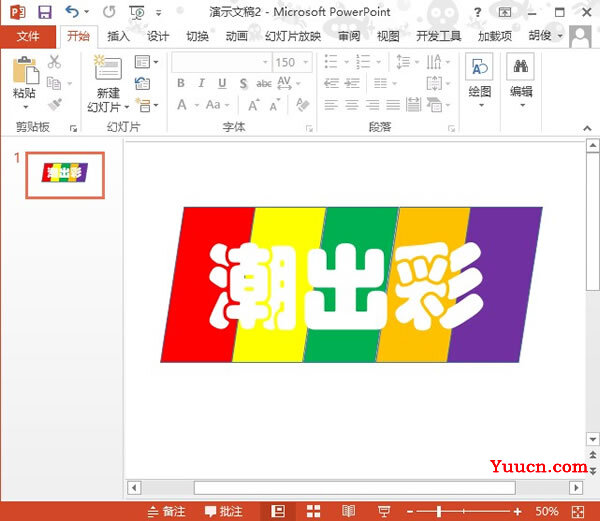Screen dimensions: 600x521
Task: Switch to Reading view in status bar
Action: [x=348, y=511]
